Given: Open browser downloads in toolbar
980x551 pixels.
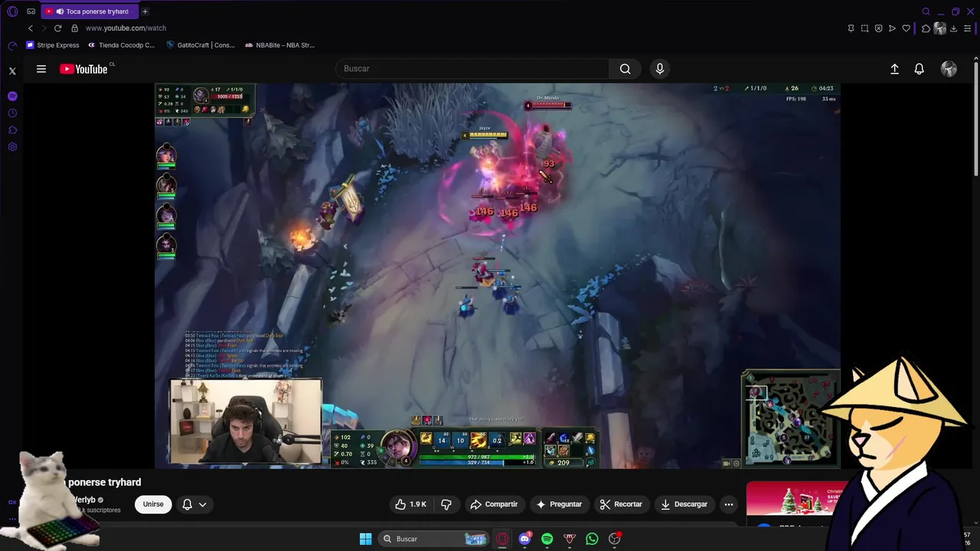Looking at the screenshot, I should tap(954, 28).
